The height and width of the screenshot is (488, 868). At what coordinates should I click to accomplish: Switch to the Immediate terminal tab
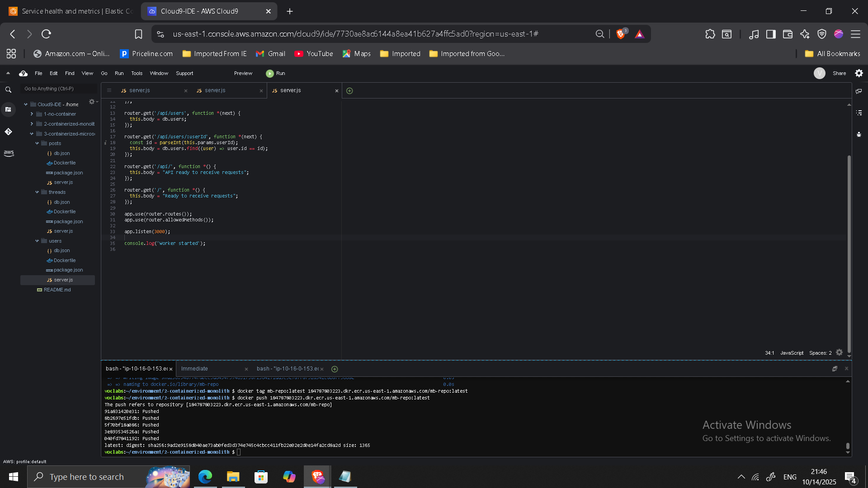tap(194, 369)
